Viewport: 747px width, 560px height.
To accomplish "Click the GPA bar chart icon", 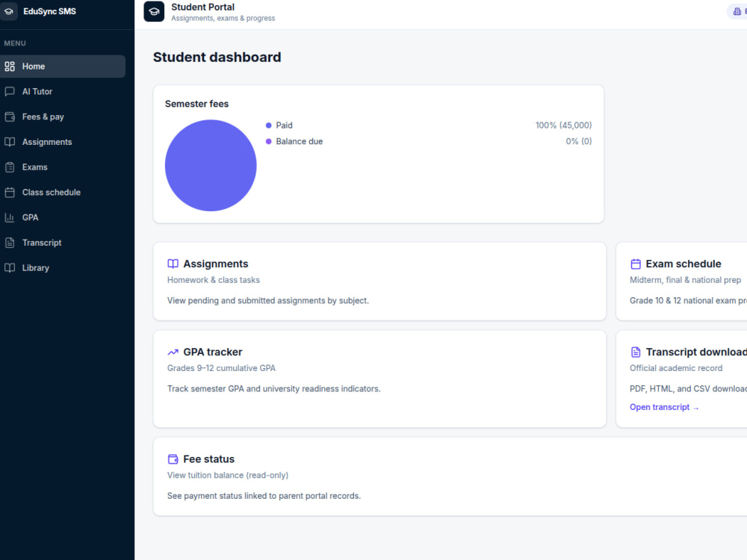I will click(10, 217).
